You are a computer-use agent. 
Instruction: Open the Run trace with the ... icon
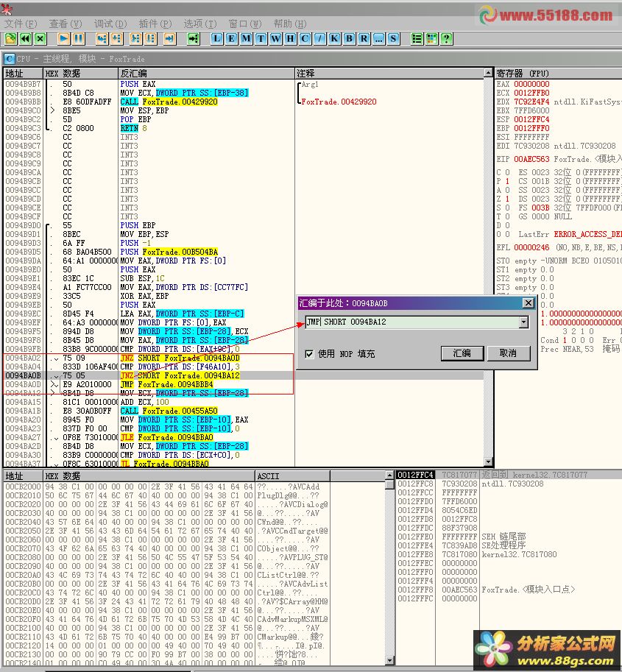click(378, 39)
